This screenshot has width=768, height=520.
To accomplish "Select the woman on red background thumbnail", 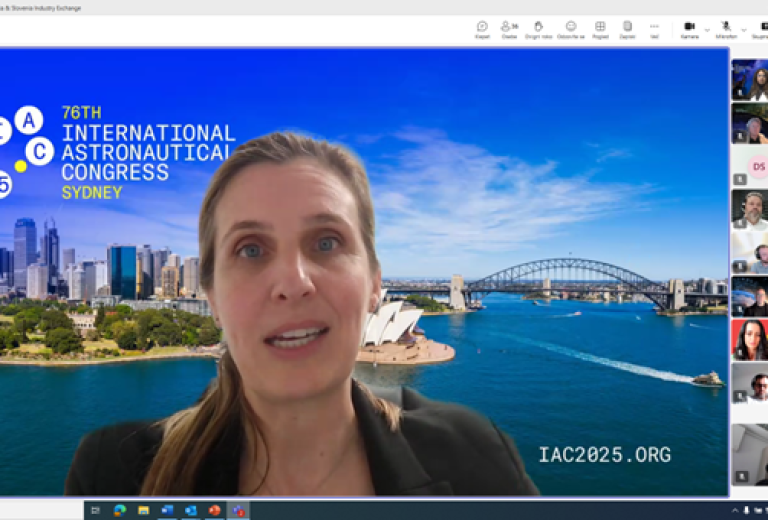I will click(x=750, y=340).
